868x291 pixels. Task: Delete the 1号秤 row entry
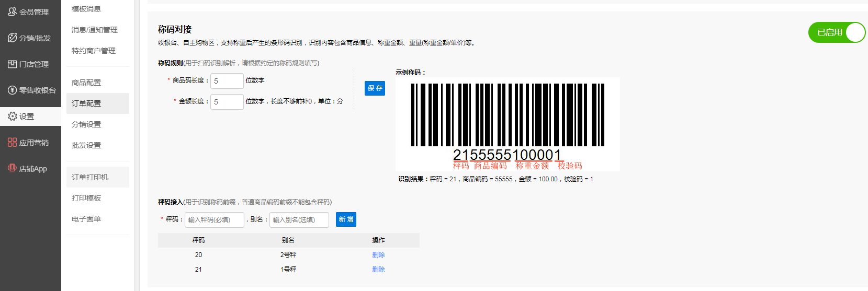[378, 269]
